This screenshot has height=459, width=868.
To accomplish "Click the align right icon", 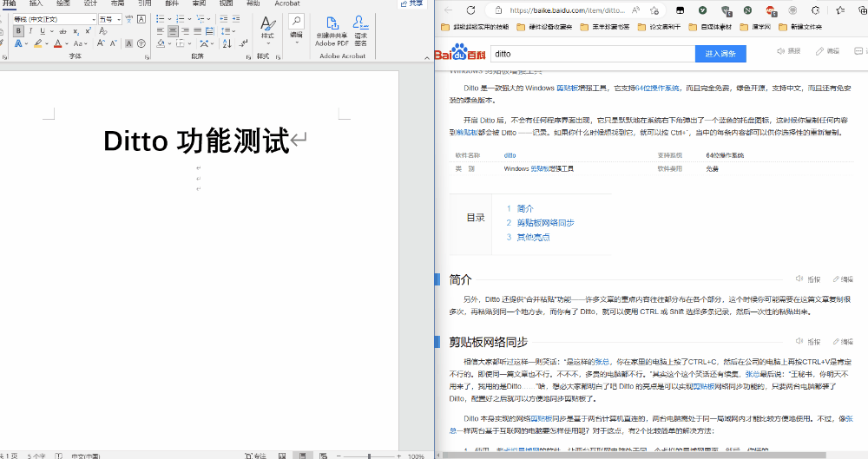I will click(x=185, y=31).
